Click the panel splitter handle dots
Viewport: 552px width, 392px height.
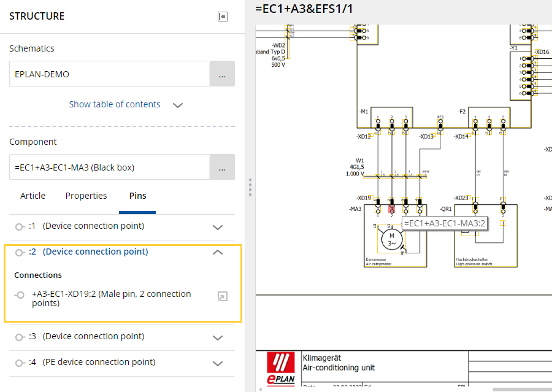coord(250,187)
